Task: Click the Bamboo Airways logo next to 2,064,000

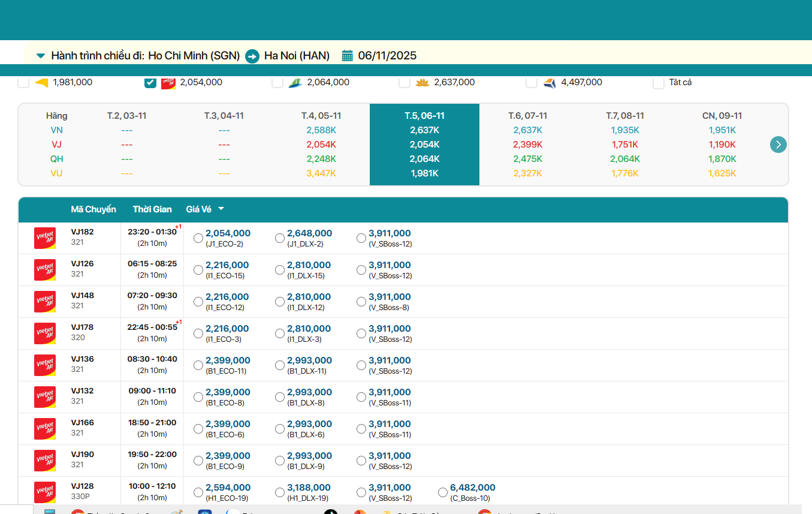Action: 295,83
